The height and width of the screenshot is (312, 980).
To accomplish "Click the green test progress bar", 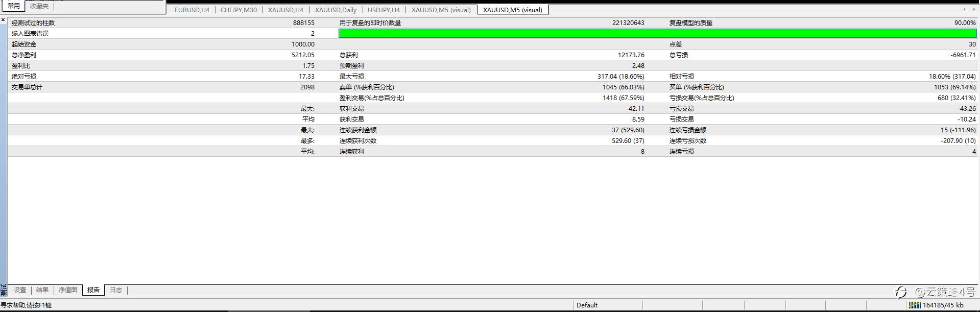I will (658, 33).
